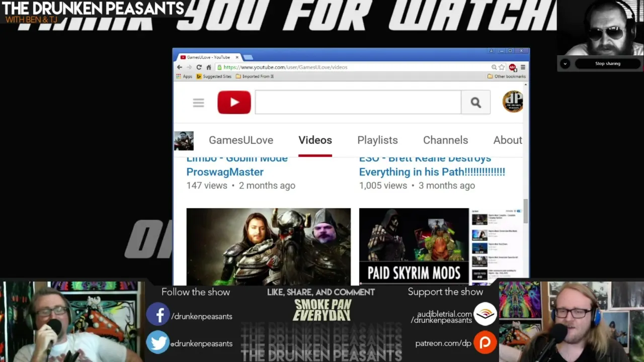The width and height of the screenshot is (644, 362).
Task: Open Imported From IE bookmark folder
Action: [255, 76]
